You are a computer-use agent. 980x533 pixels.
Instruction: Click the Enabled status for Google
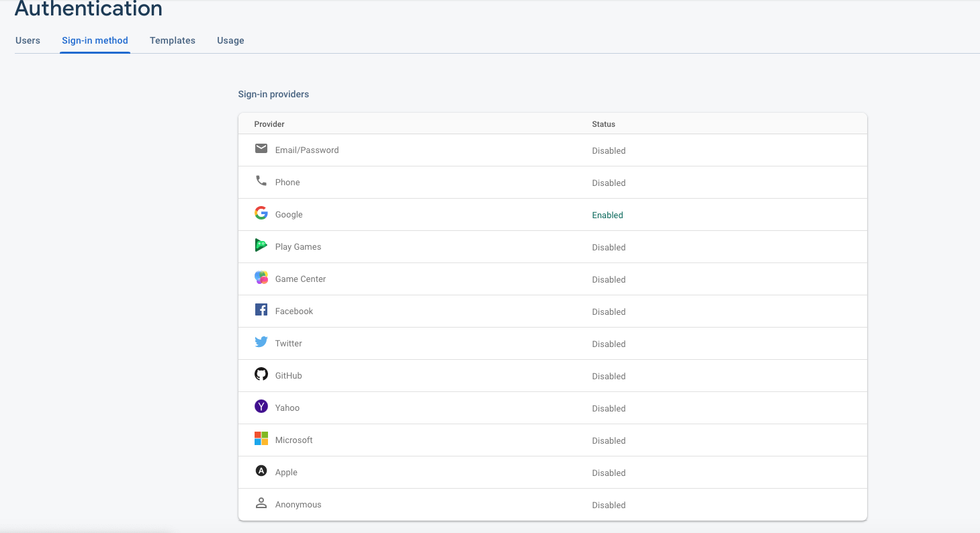tap(608, 215)
